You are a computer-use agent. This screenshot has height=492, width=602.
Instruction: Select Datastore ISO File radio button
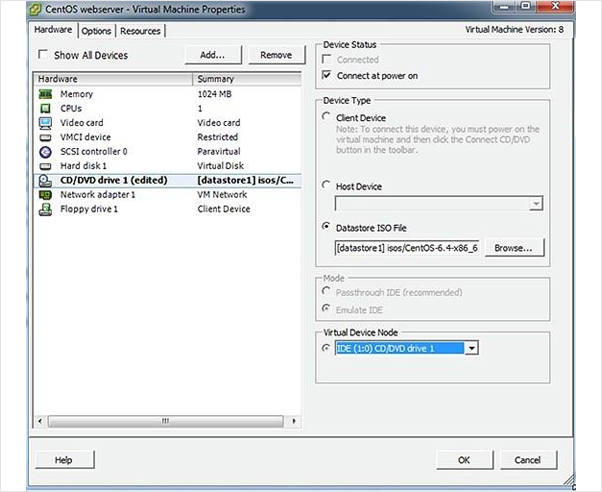point(326,227)
